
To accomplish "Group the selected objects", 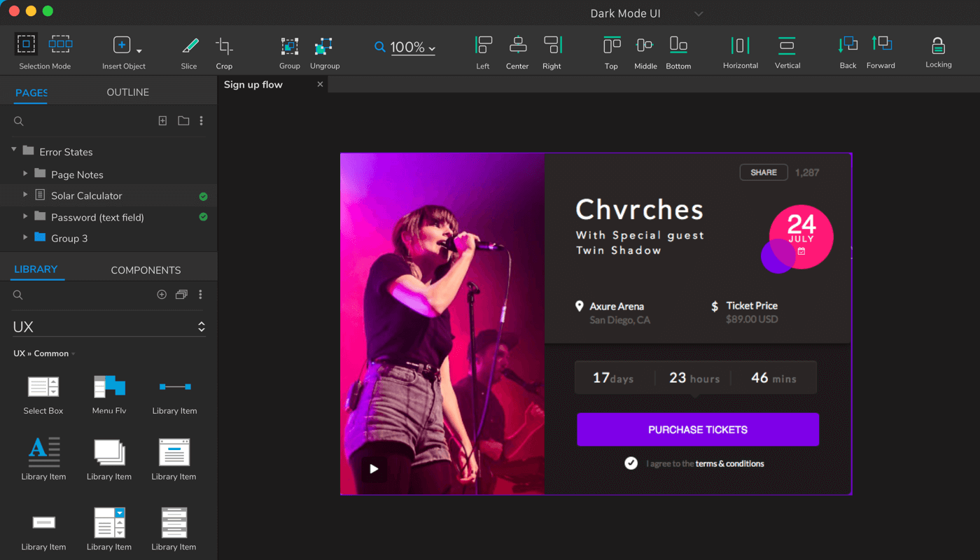I will [x=289, y=43].
